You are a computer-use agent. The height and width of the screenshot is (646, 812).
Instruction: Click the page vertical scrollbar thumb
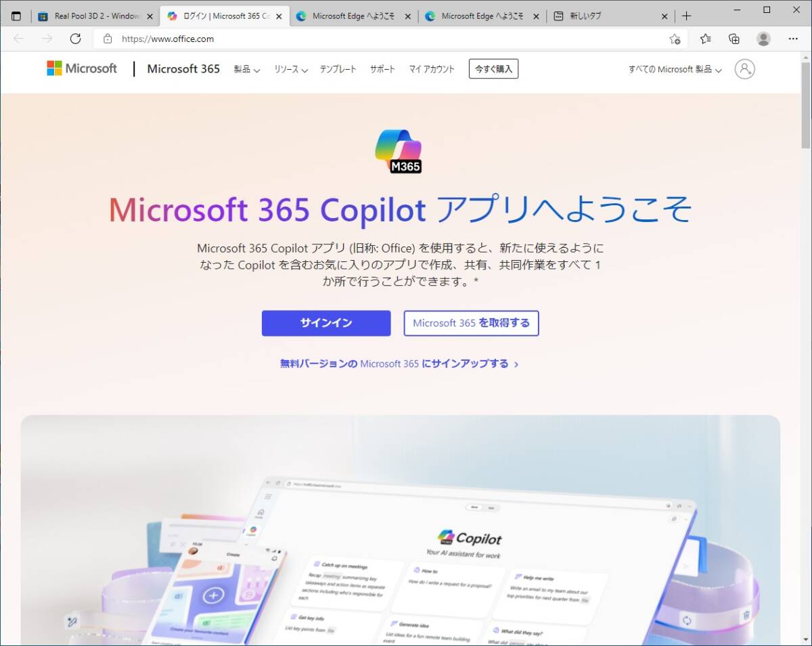tap(806, 105)
